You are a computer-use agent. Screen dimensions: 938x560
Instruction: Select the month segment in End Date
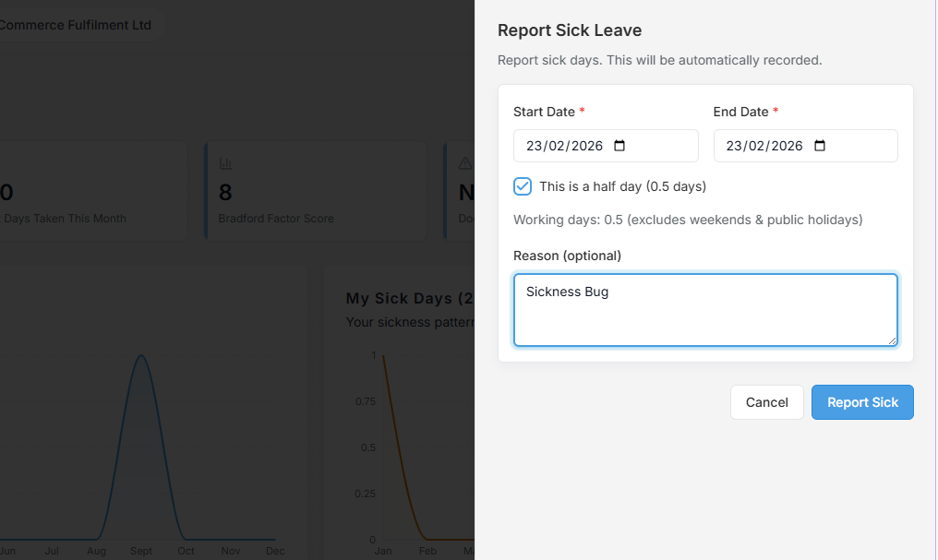757,146
